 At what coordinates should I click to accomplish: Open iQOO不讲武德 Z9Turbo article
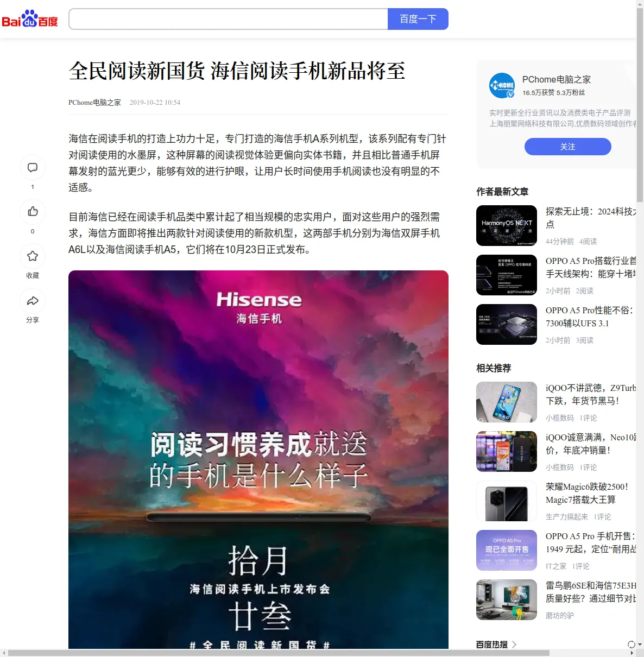(x=591, y=394)
